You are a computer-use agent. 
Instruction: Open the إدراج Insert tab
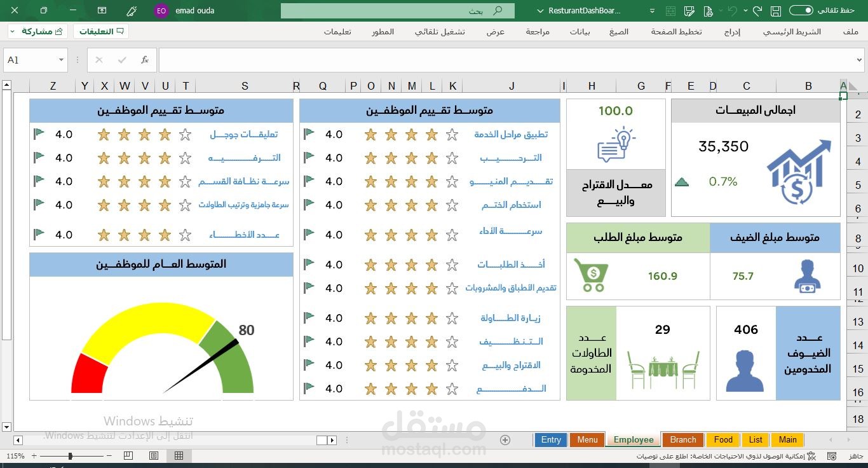point(733,32)
